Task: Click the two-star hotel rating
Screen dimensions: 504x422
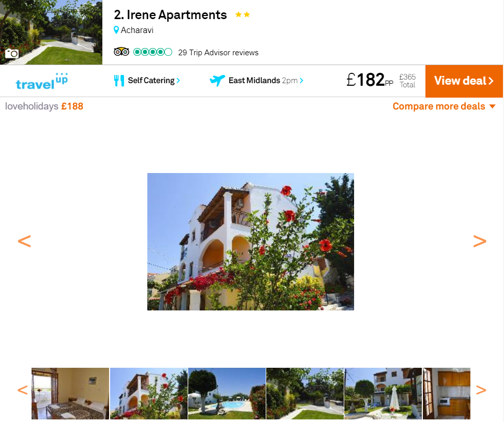Action: pyautogui.click(x=242, y=14)
